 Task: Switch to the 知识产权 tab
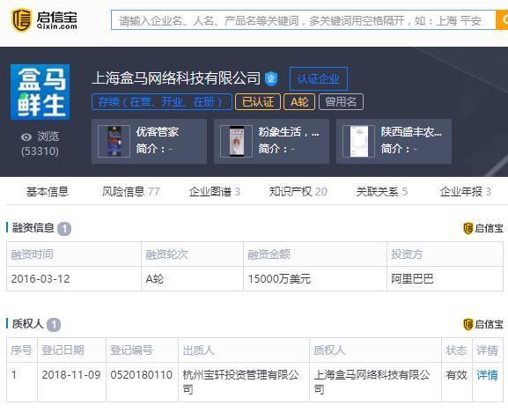click(298, 192)
